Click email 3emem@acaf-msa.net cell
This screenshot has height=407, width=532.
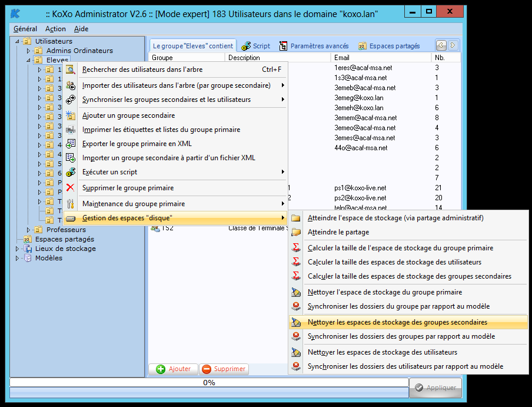(x=365, y=118)
